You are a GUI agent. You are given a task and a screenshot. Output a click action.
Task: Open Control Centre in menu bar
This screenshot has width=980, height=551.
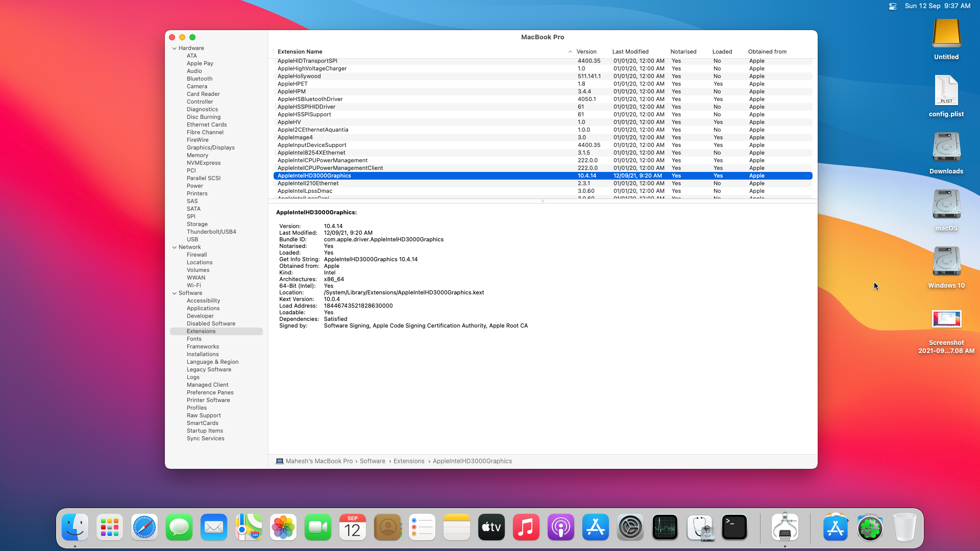click(892, 6)
